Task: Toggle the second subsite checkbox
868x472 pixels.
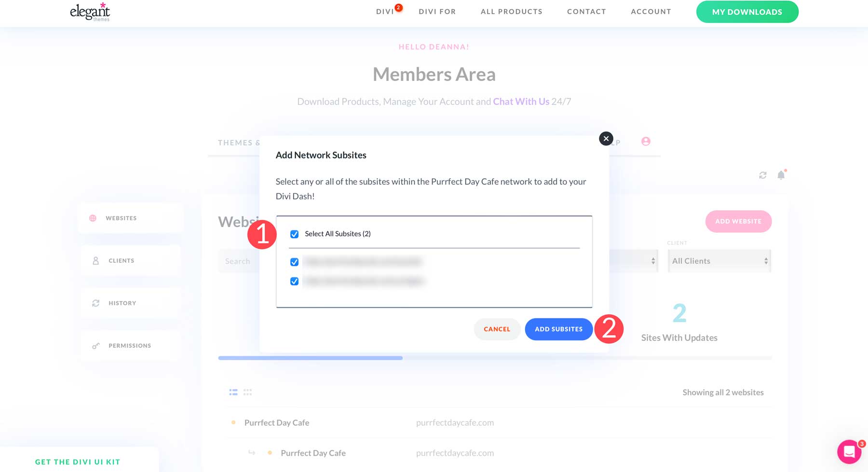Action: point(294,281)
